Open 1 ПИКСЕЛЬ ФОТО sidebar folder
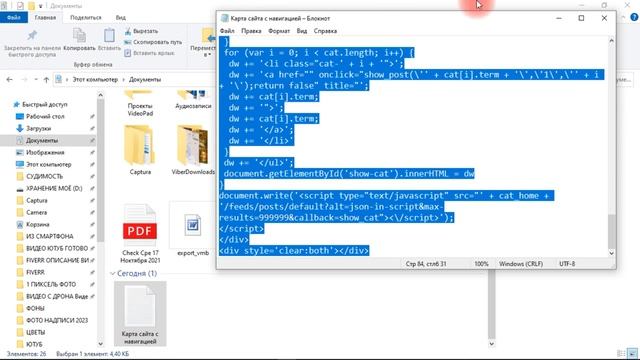Viewport: 640px width, 360px height. click(51, 284)
